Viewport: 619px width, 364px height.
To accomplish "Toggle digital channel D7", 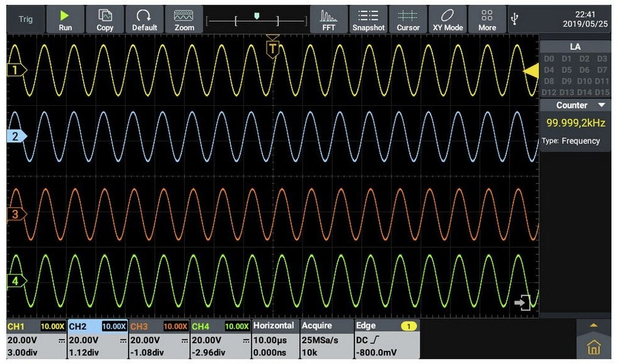I will [x=601, y=70].
